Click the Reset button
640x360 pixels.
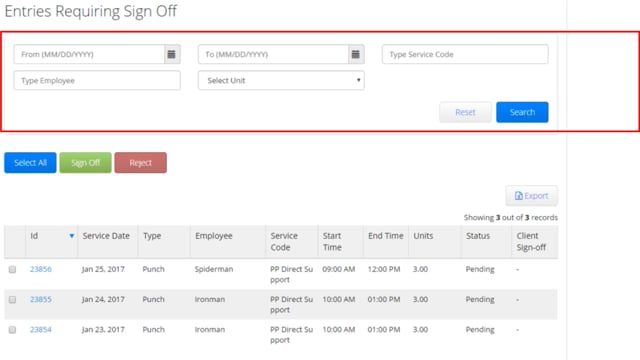point(465,112)
